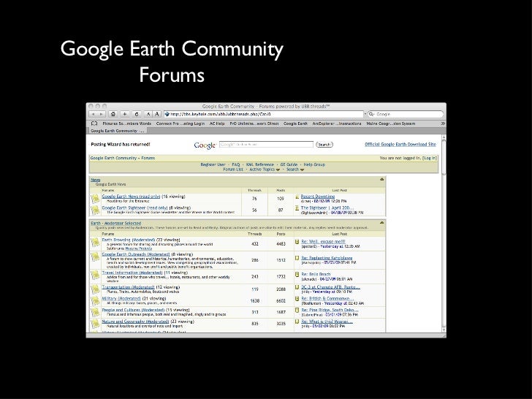Click the Google custom search input field
The image size is (532, 399).
click(266, 145)
